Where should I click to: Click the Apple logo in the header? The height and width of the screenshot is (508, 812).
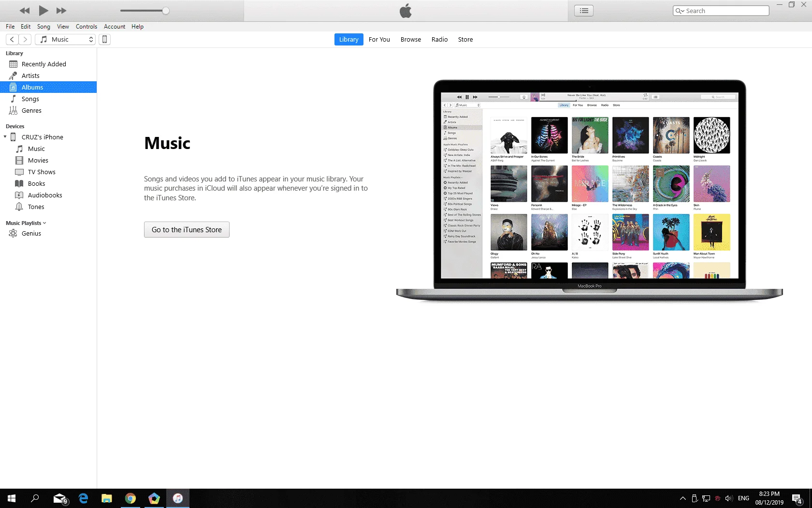pyautogui.click(x=406, y=11)
